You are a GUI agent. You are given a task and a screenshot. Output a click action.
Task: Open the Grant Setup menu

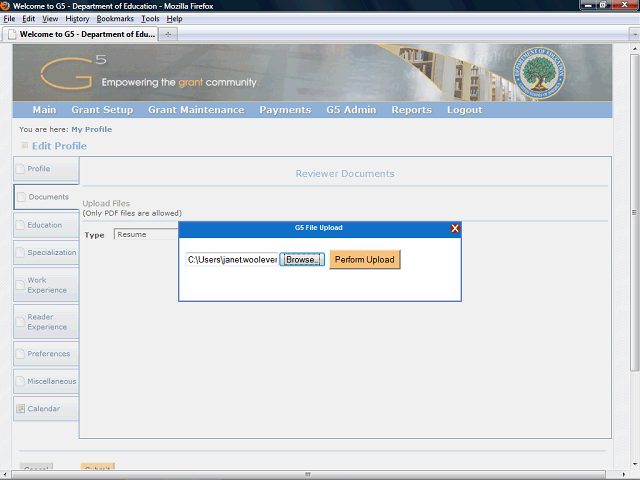click(102, 110)
